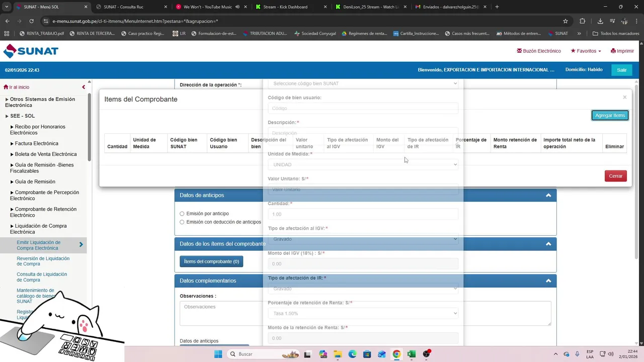Screen dimensions: 644x362
Task: Expand Boleta de Venta Electrónica menu
Action: pos(43,154)
